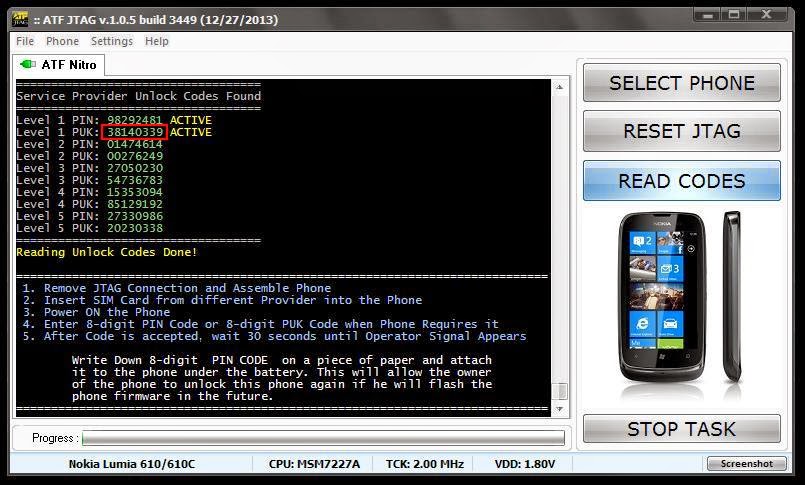Click the log scrollbar up arrow
Image resolution: width=805 pixels, height=485 pixels.
coord(560,87)
